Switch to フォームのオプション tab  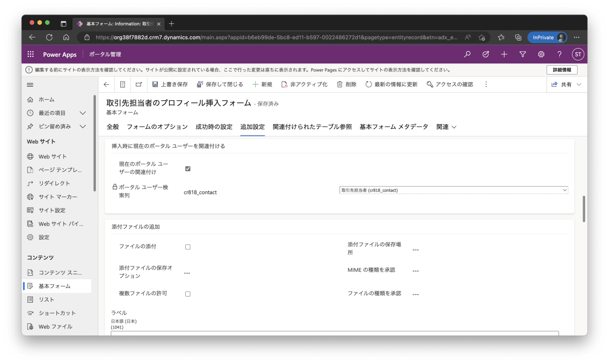click(157, 127)
